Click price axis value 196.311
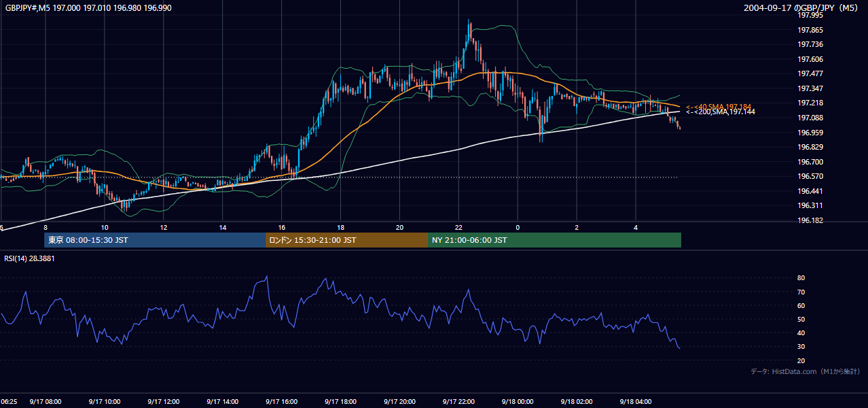 pyautogui.click(x=811, y=205)
